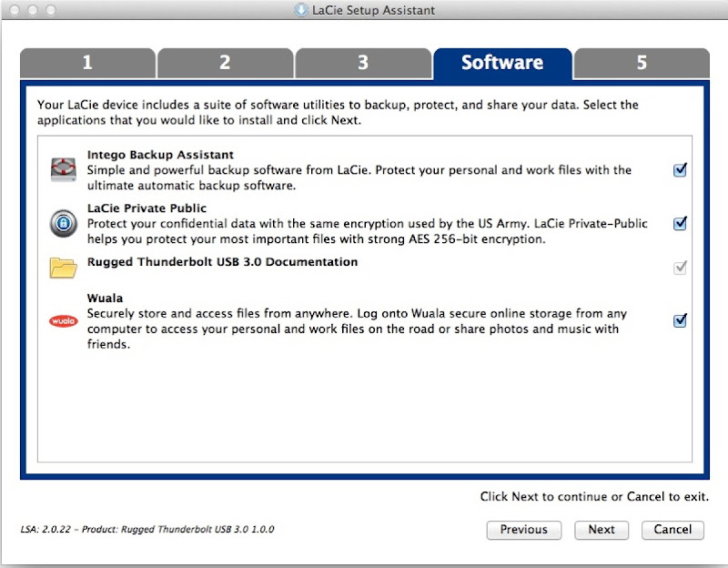Screen dimensions: 728x568
Task: Go back with the Previous button
Action: coord(524,530)
